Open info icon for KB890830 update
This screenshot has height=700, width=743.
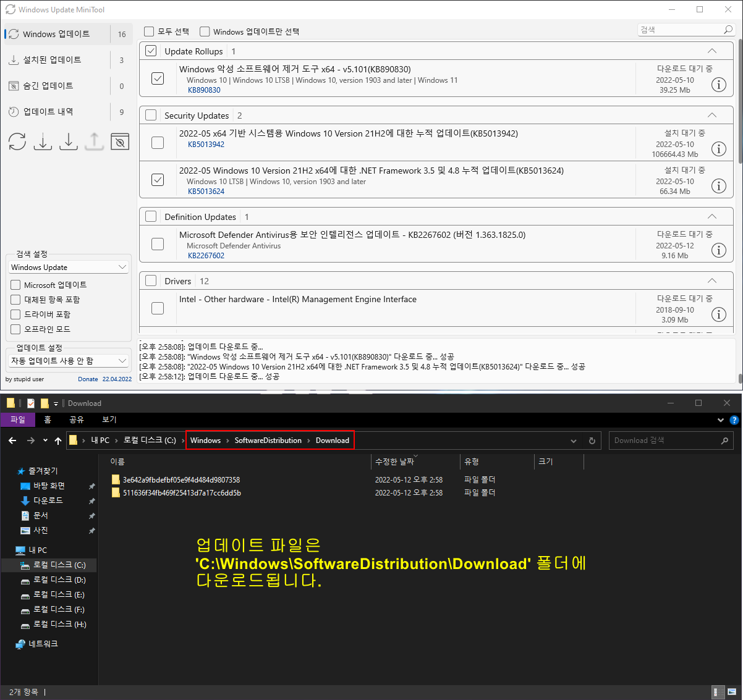[x=718, y=85]
